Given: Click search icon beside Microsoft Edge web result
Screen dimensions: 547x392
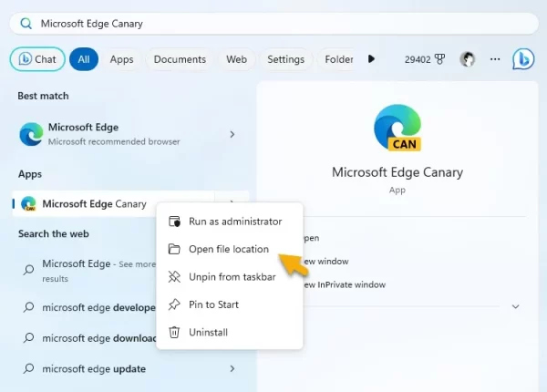Looking at the screenshot, I should [x=28, y=270].
